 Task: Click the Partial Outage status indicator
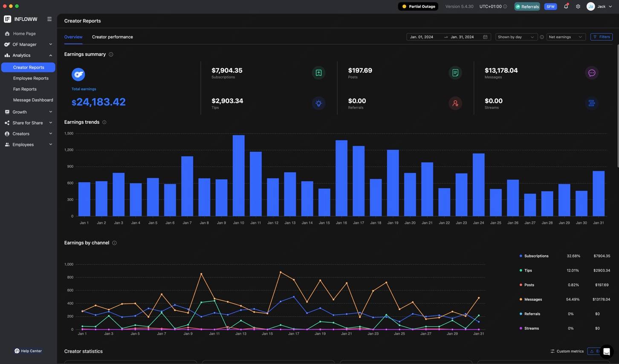pos(418,6)
